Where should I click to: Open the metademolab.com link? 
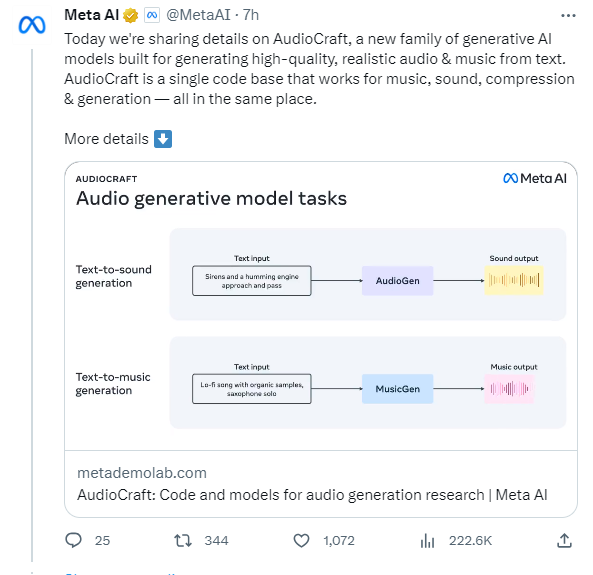tap(142, 473)
